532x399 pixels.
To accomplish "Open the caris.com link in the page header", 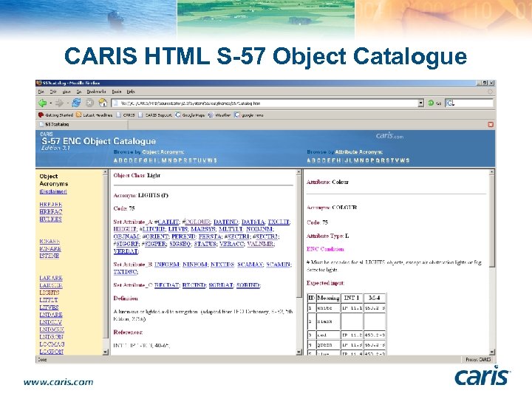I will point(389,136).
